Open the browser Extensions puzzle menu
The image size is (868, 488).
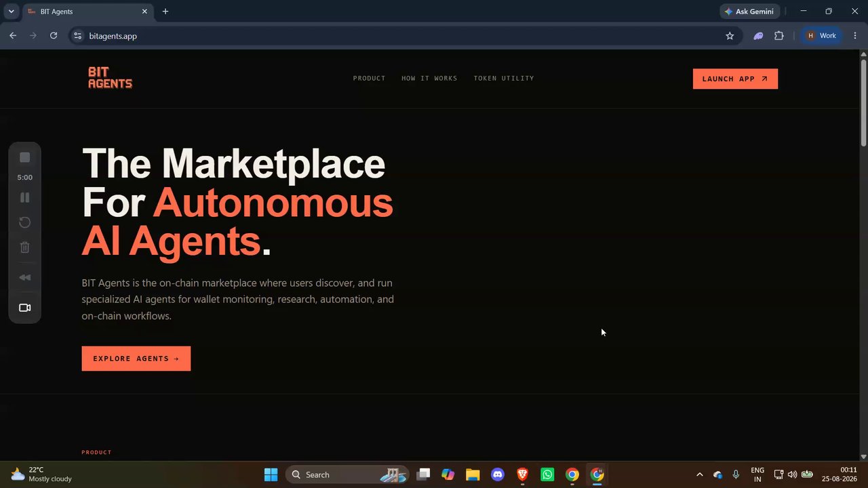pos(778,36)
